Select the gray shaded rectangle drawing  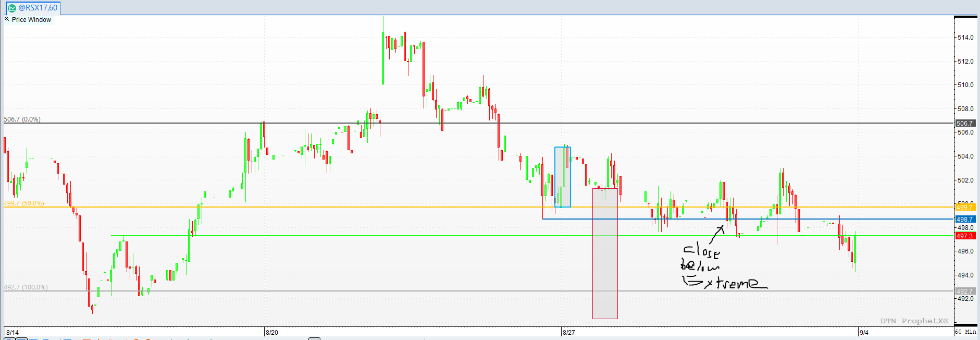point(605,253)
